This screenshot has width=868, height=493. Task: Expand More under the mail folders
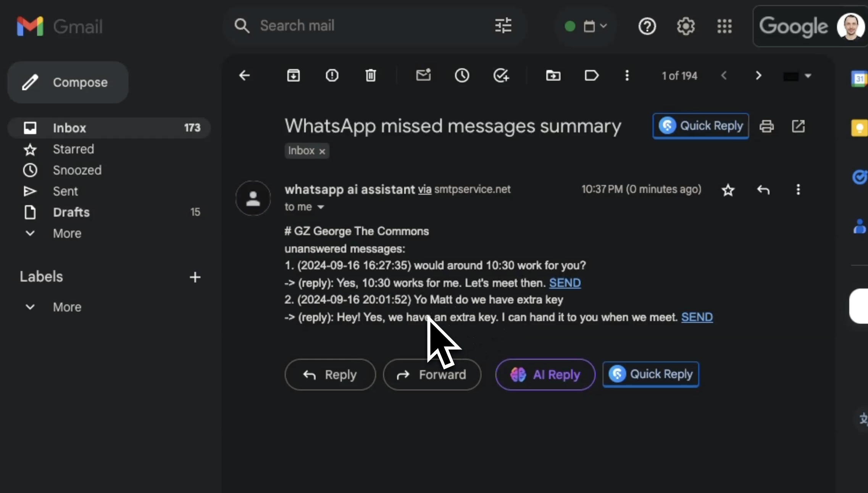point(67,234)
